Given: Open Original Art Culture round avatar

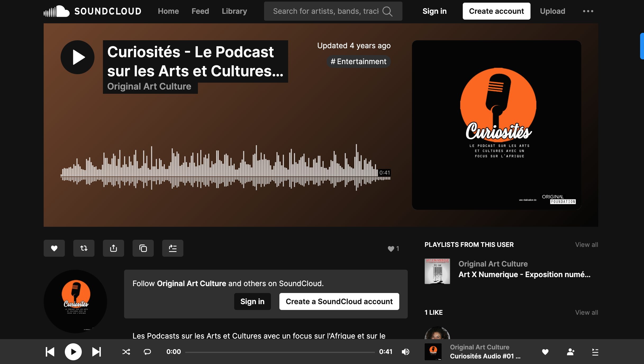Looking at the screenshot, I should (x=75, y=301).
